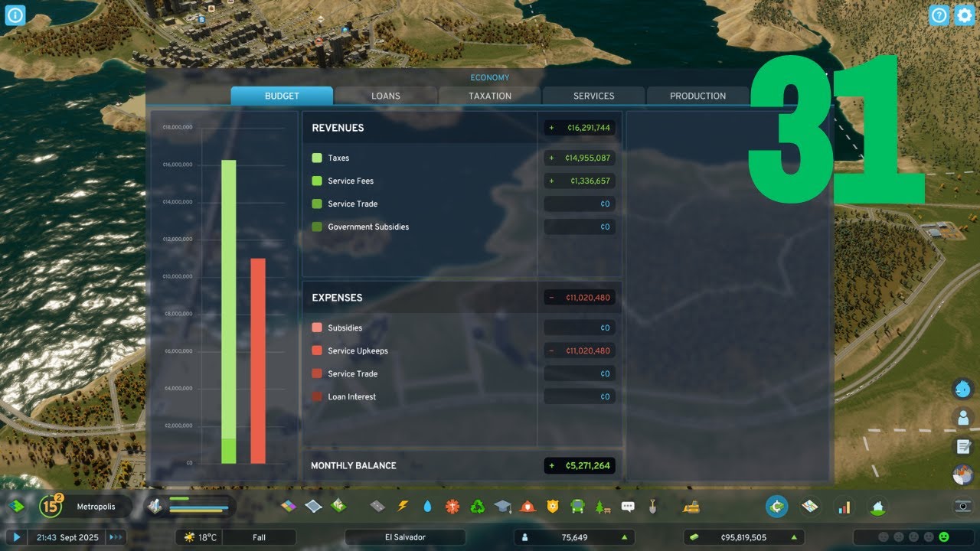Click the water droplet notification icon
980x551 pixels.
point(963,389)
